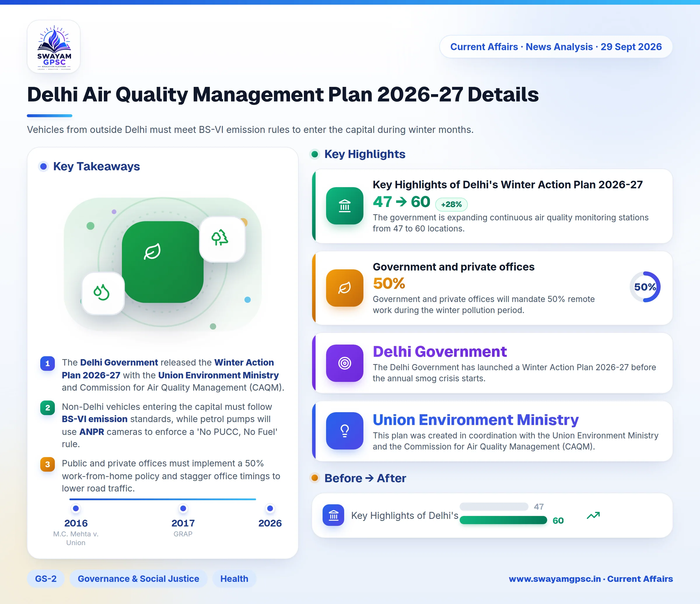Viewport: 700px width, 604px height.
Task: Click the CAQM coordination description in ministry card
Action: 516,441
